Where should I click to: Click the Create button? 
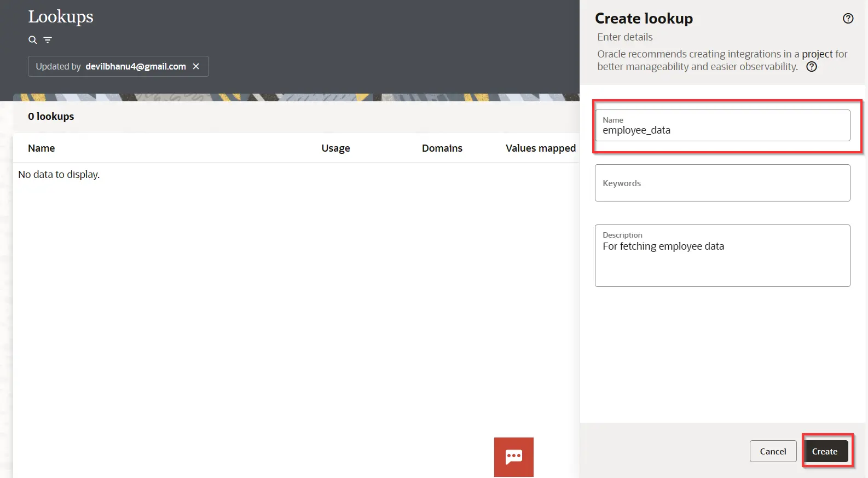[825, 451]
